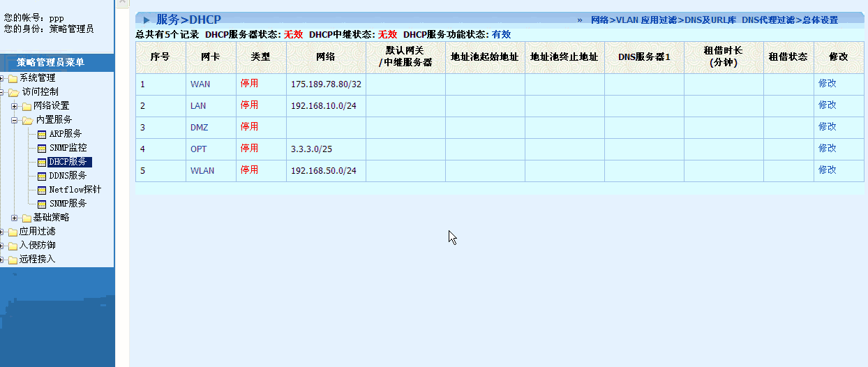Click the 地址池起始地址 column header

coord(485,57)
